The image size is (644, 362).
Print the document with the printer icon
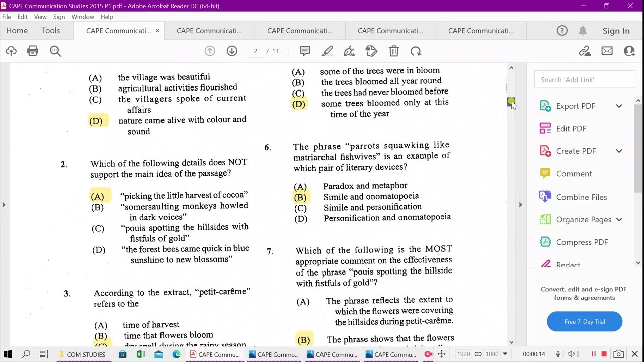pyautogui.click(x=33, y=51)
